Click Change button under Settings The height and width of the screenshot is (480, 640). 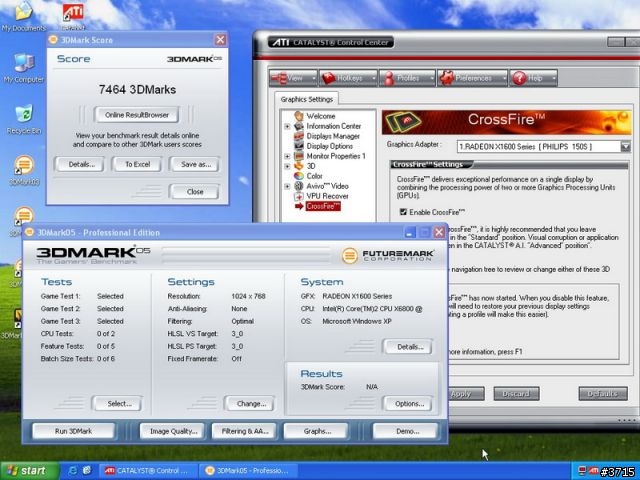coord(251,404)
